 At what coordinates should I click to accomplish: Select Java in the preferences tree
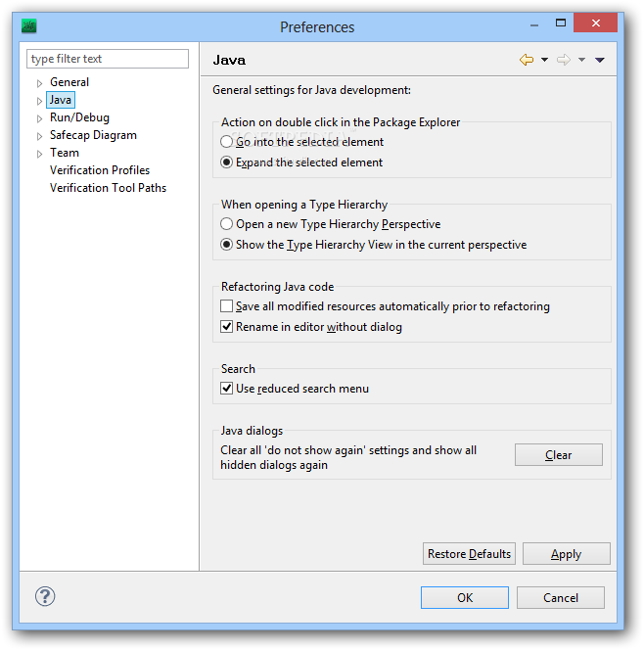point(61,100)
